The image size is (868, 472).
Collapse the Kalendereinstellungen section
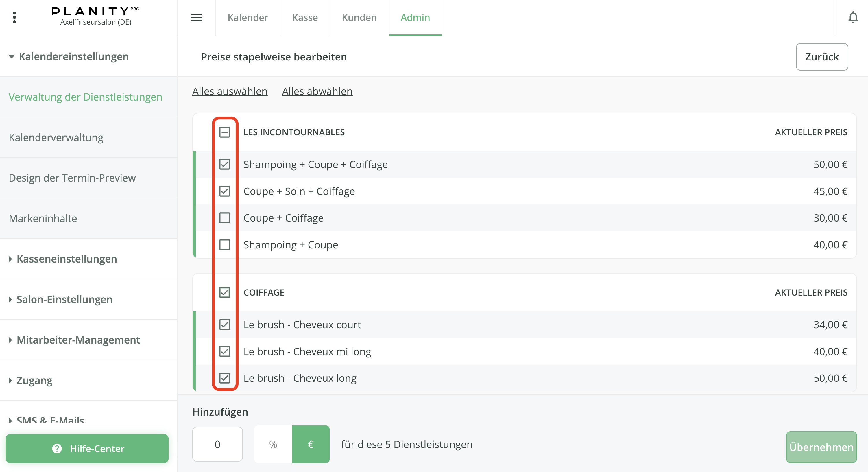(x=12, y=57)
